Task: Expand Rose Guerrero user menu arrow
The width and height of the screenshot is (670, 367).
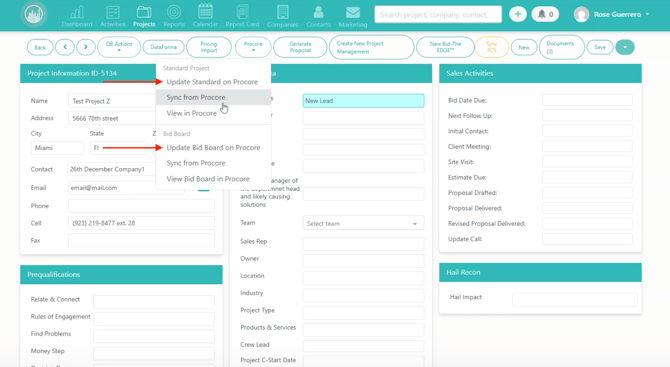Action: point(647,14)
